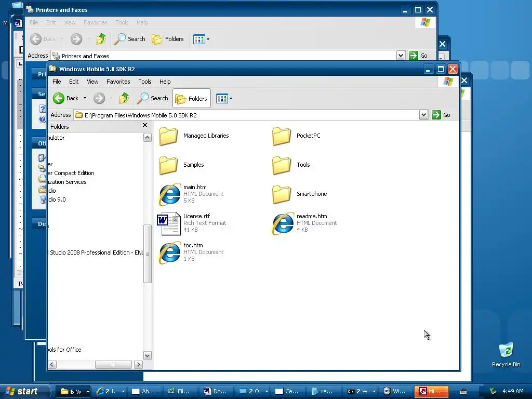Select the License.rtf Word document icon

169,223
